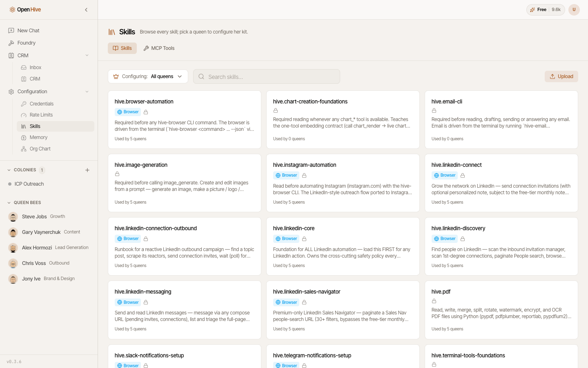Image resolution: width=588 pixels, height=368 pixels.
Task: Open the hive.linkedin-connection-outbound skill card
Action: click(x=185, y=246)
